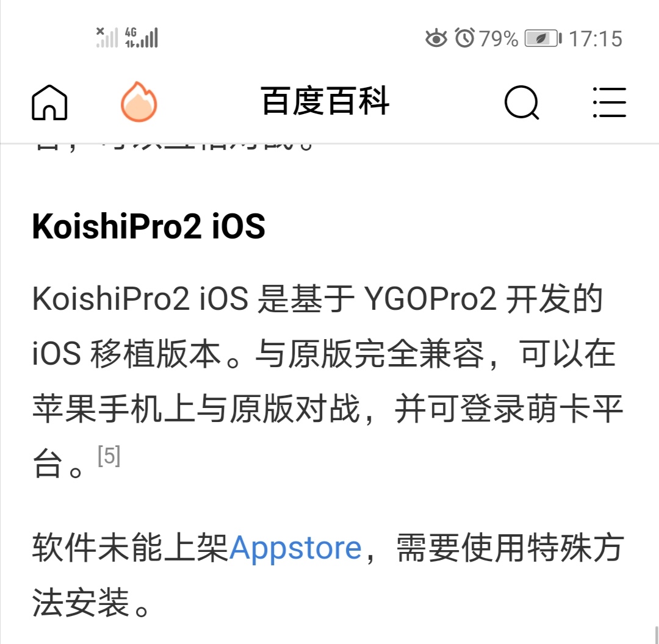The width and height of the screenshot is (659, 644).
Task: Click the sentence starting with 软件未能上架
Action: tap(328, 575)
